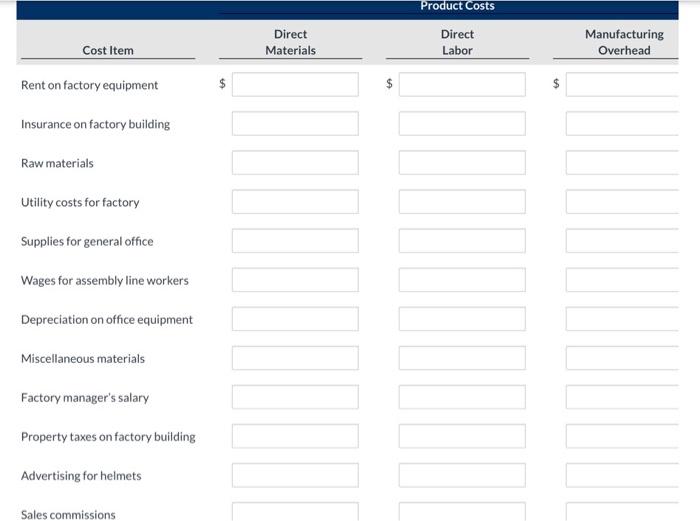Select Manufacturing Overhead field for Advertising for helmets
The height and width of the screenshot is (521, 700).
coord(622,475)
